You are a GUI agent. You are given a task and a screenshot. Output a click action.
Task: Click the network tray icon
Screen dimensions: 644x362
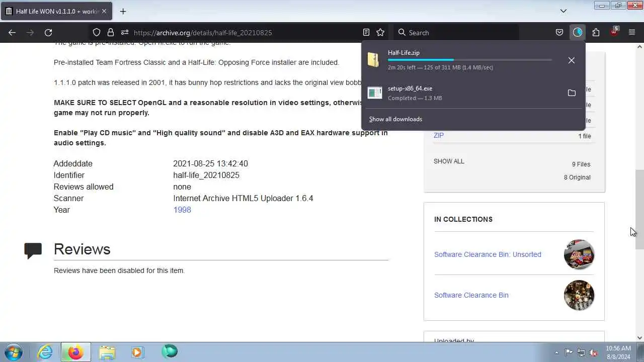581,352
